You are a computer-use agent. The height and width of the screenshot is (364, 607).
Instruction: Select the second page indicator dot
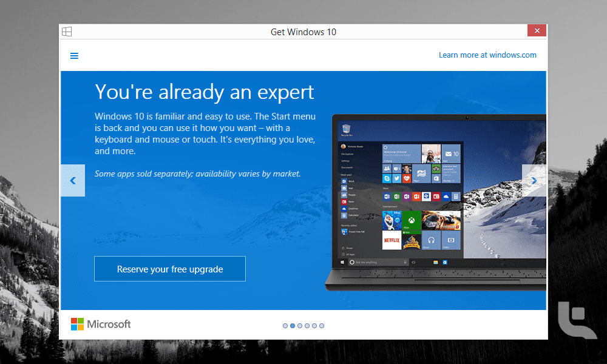click(x=293, y=326)
